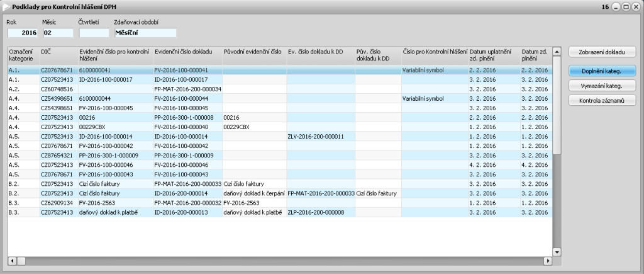Click cell ZLV-2016-200-000011 in table

click(316, 136)
